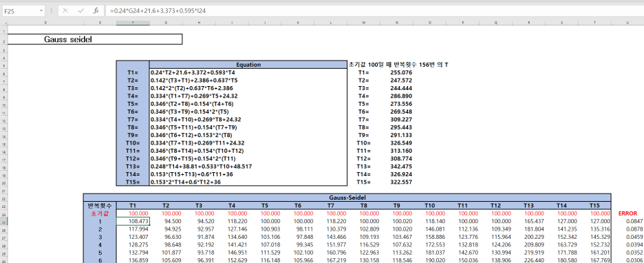Screen dimensions: 644x263
Task: Select the T15 column header in iteration table
Action: coord(594,205)
